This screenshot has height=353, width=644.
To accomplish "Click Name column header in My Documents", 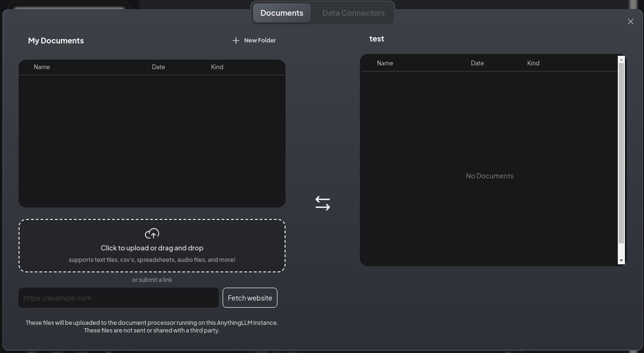I will 42,67.
